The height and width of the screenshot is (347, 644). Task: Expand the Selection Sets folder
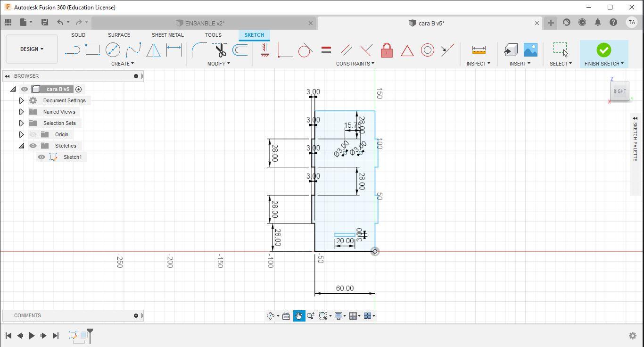pos(21,123)
